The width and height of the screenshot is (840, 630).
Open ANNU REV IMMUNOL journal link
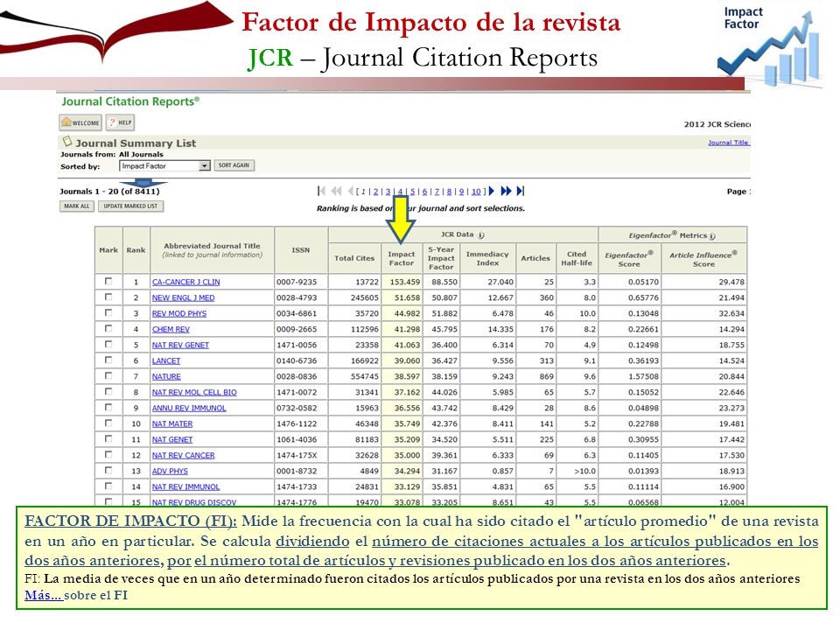(189, 409)
